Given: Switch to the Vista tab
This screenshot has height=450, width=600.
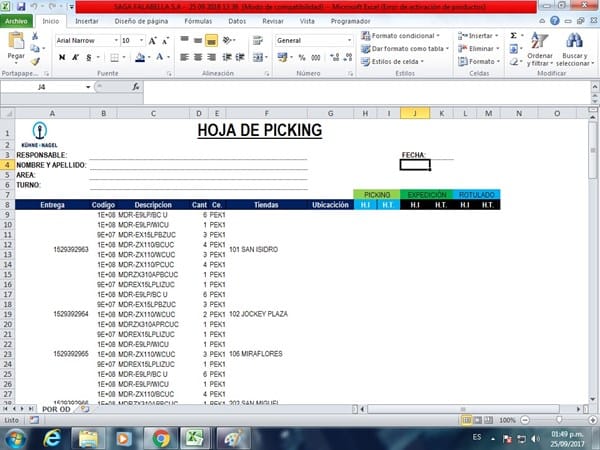Looking at the screenshot, I should (307, 21).
